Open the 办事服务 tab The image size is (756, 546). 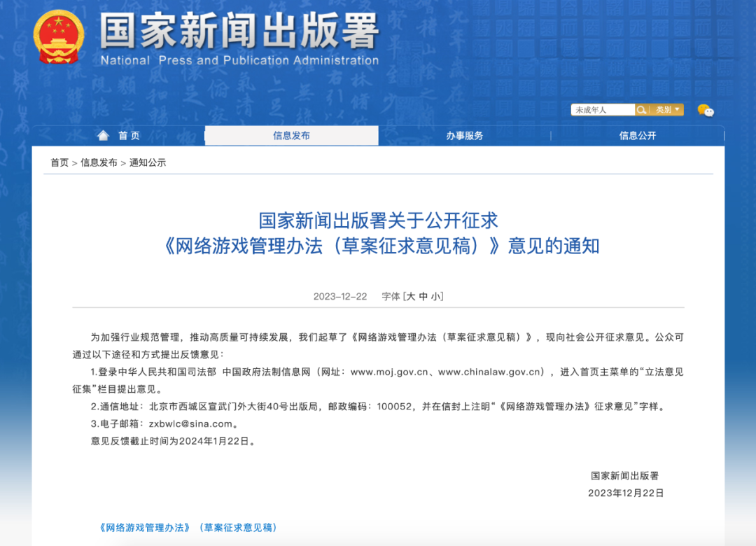(x=463, y=135)
